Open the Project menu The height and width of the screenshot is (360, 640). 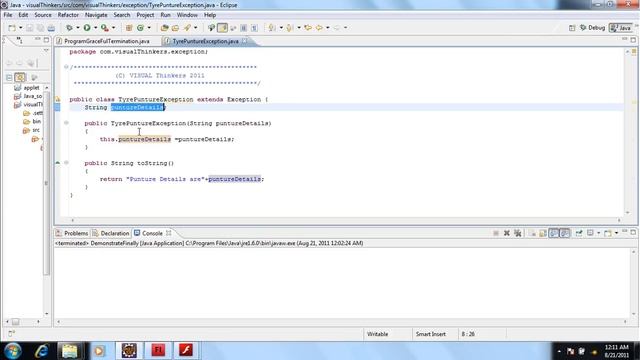(x=145, y=15)
